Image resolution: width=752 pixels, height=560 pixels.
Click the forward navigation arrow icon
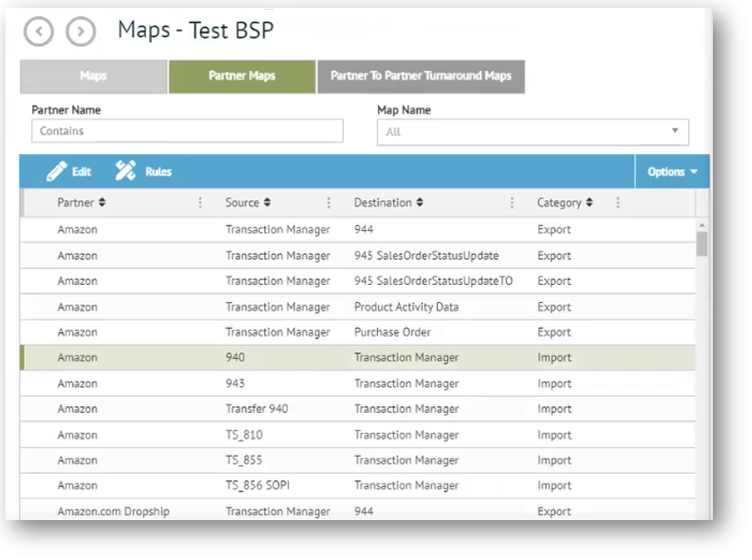pos(80,32)
